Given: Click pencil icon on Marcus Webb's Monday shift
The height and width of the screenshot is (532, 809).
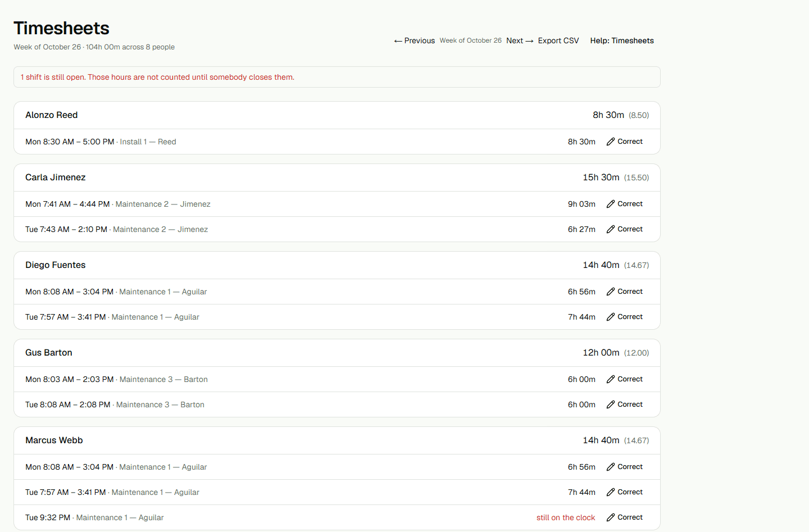Looking at the screenshot, I should coord(611,467).
